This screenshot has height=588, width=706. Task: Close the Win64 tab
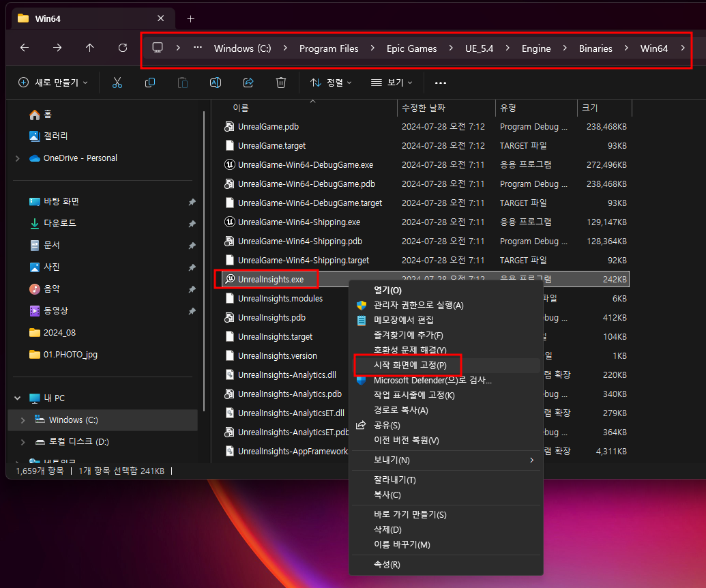coord(160,18)
